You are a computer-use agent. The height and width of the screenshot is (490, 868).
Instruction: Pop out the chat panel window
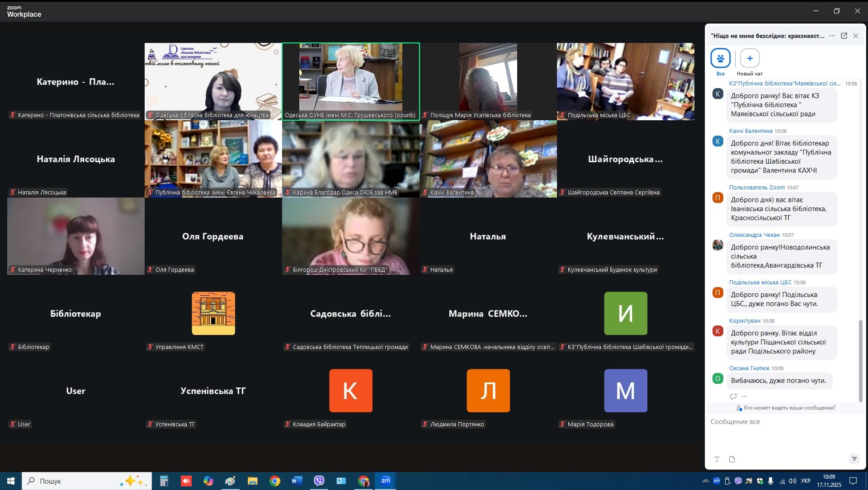coord(844,36)
